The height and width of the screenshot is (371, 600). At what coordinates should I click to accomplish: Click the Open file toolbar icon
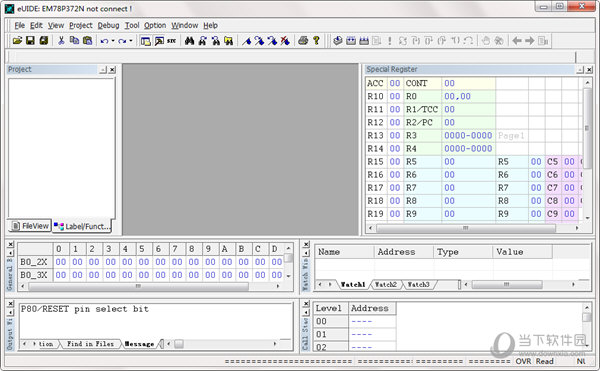17,40
